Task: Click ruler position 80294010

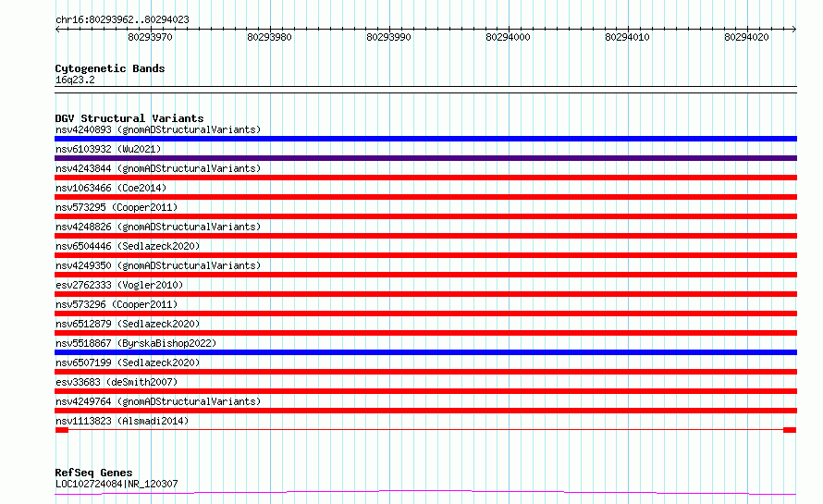Action: 627,37
